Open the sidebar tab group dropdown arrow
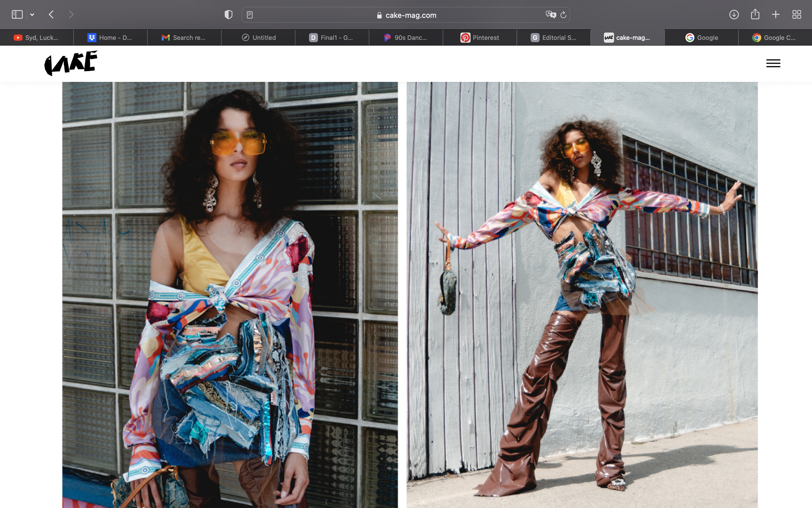Image resolution: width=812 pixels, height=508 pixels. [32, 14]
